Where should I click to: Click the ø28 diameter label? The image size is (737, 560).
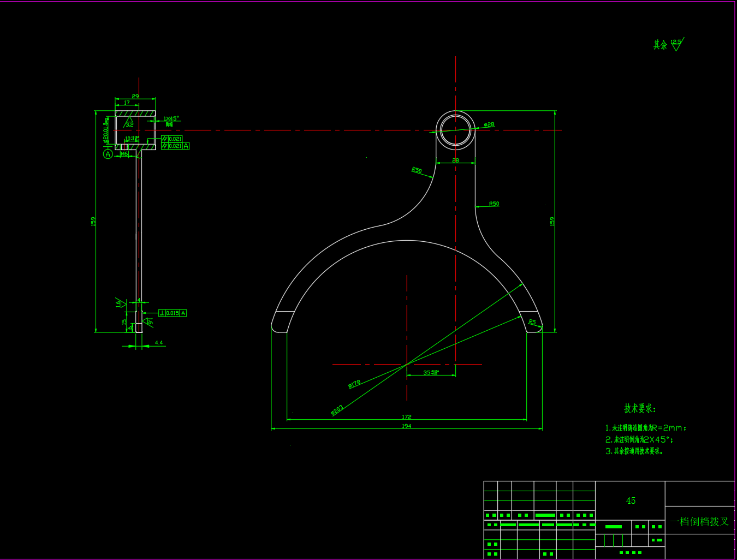pyautogui.click(x=489, y=124)
